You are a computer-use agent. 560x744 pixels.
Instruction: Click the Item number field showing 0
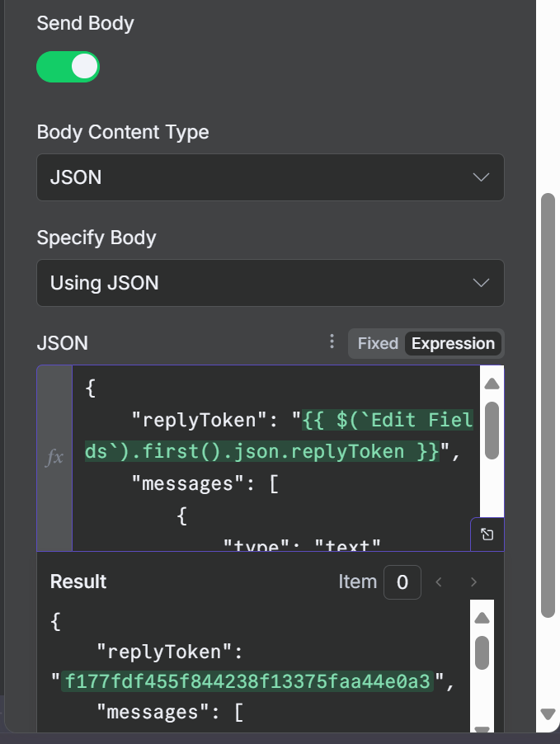pyautogui.click(x=402, y=582)
